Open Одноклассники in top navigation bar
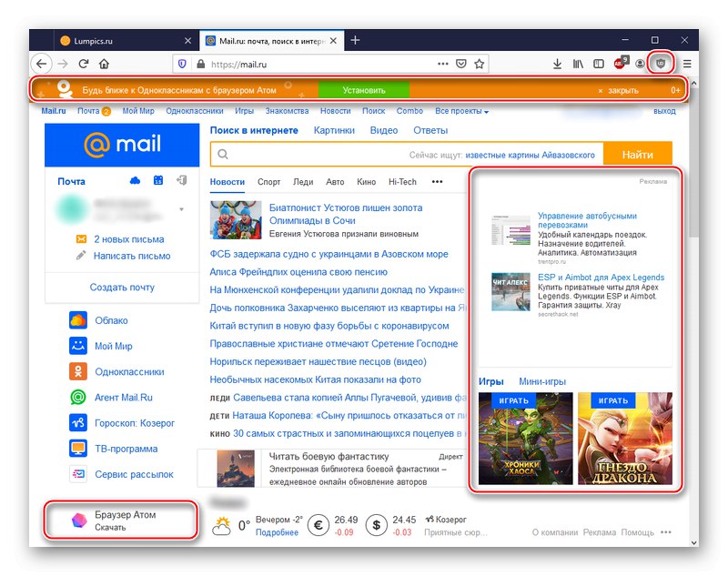Screen dimensions: 728x576 (x=195, y=111)
